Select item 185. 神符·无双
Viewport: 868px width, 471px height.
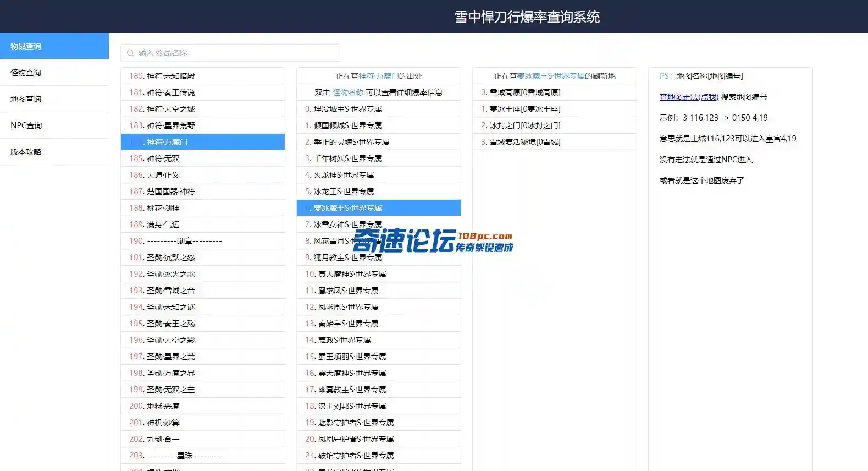(x=203, y=158)
